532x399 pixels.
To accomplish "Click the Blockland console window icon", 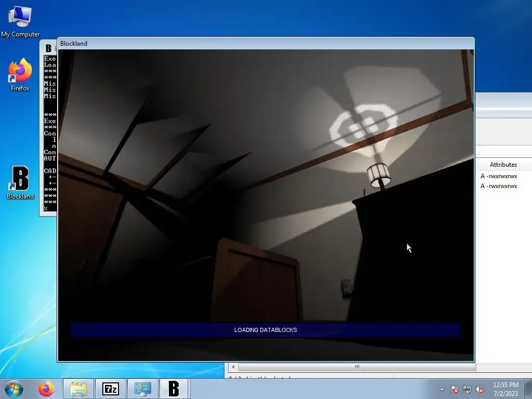I will (48, 48).
